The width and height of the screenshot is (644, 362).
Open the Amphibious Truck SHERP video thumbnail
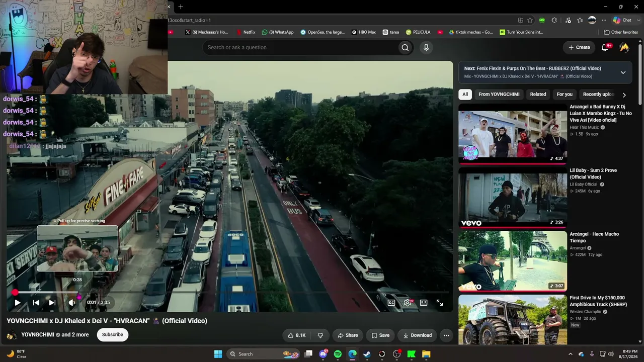pos(513,320)
